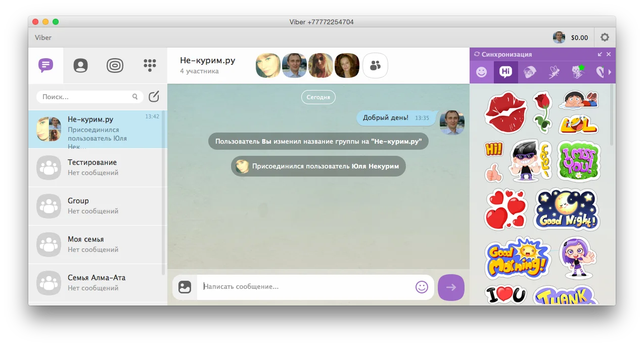Click the chat search field
Image resolution: width=644 pixels, height=346 pixels.
[90, 97]
